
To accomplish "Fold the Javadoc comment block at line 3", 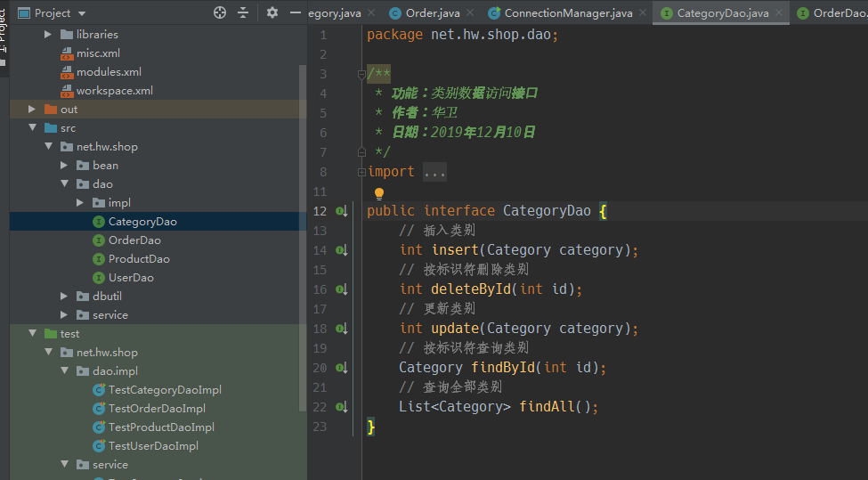I will pos(361,74).
